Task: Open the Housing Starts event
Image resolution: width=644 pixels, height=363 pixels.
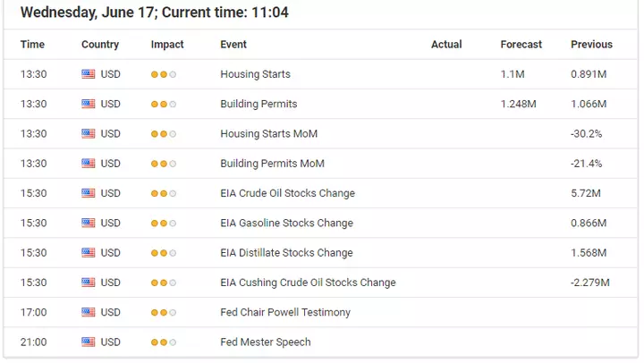Action: pos(256,74)
